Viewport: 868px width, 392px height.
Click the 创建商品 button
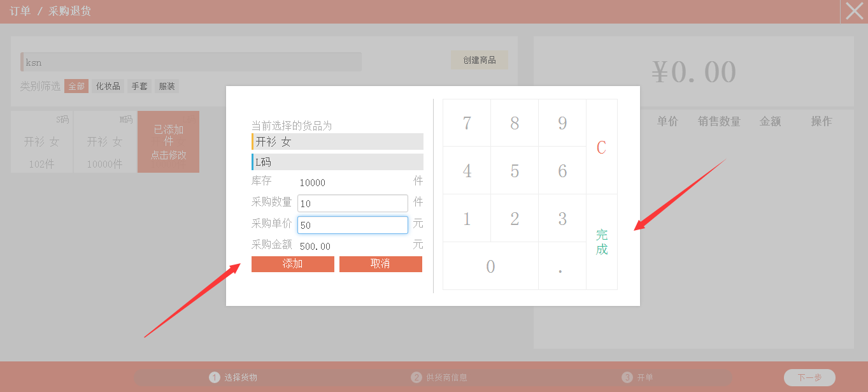479,60
